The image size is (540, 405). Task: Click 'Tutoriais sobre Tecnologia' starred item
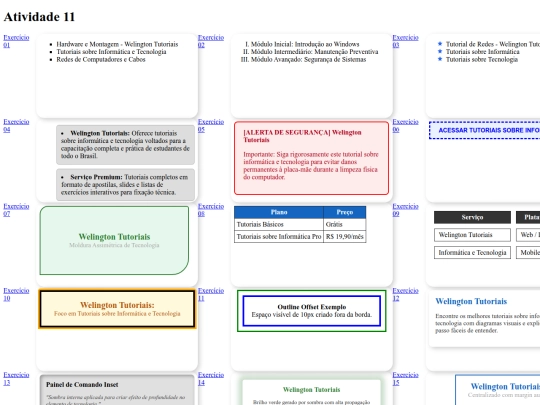click(482, 59)
